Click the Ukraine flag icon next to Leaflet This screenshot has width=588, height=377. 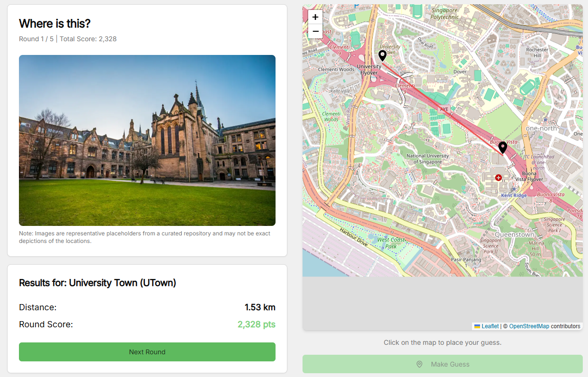point(477,326)
